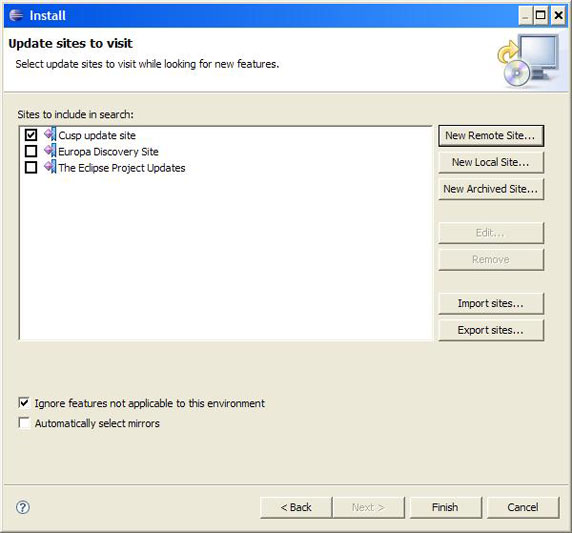572x533 pixels.
Task: Close the Install window
Action: 558,16
